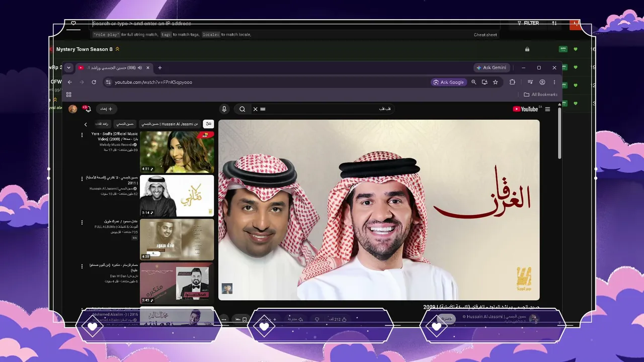Open the red 5:45 video thumbnail
The width and height of the screenshot is (644, 362).
tap(177, 283)
